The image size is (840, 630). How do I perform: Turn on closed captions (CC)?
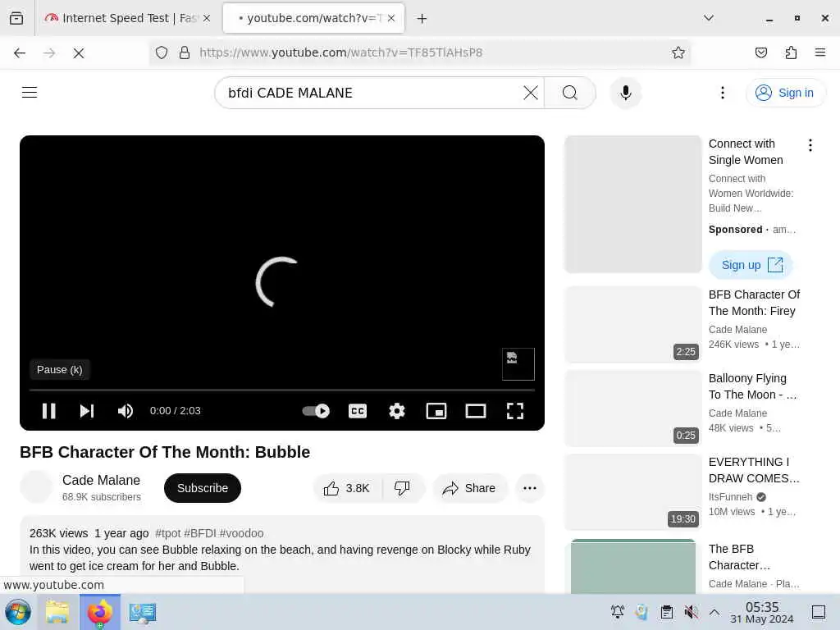[x=358, y=411]
